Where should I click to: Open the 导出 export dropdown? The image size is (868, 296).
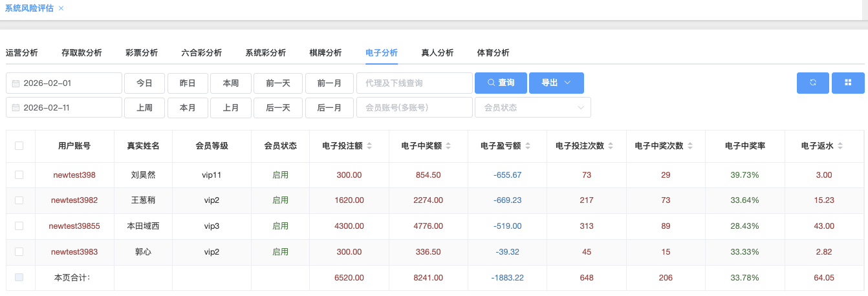(556, 83)
